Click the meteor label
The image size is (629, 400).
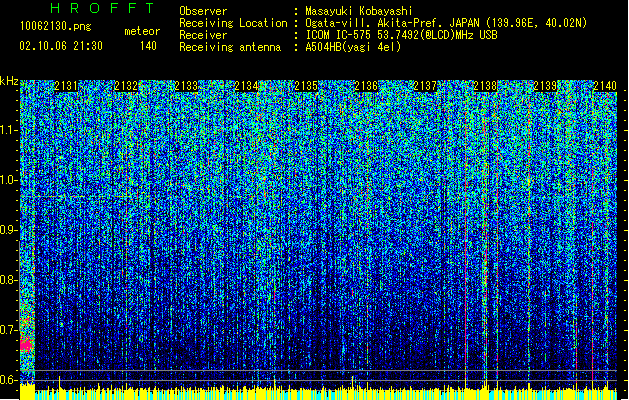(x=142, y=31)
